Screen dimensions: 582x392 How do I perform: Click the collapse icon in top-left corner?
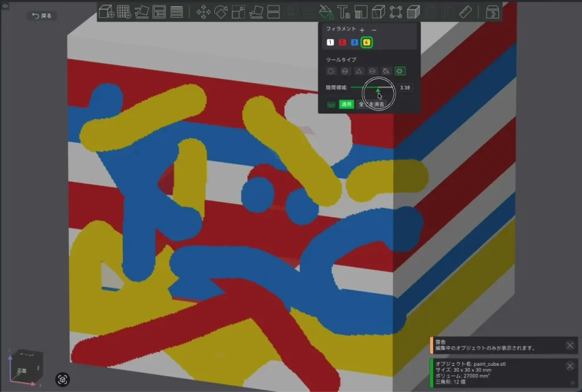(5, 6)
